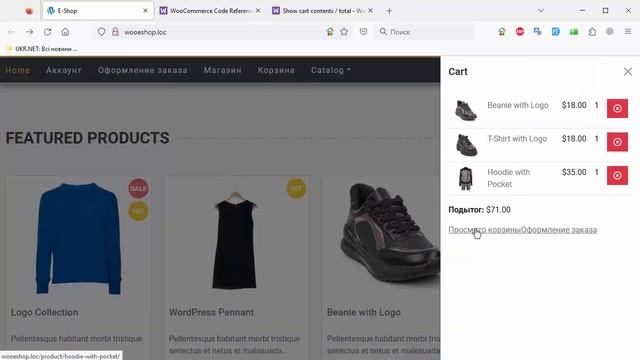
Task: Click the Подытог $71.00 subtotal text
Action: pyautogui.click(x=479, y=210)
